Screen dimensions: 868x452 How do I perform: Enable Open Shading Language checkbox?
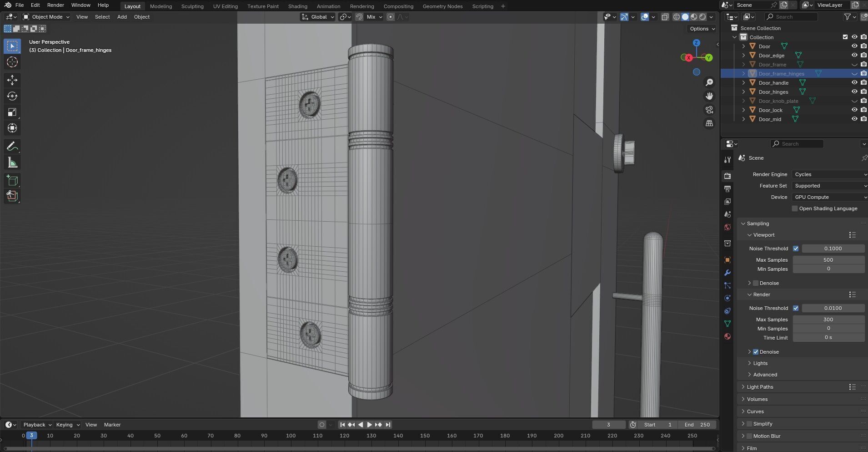(x=795, y=208)
